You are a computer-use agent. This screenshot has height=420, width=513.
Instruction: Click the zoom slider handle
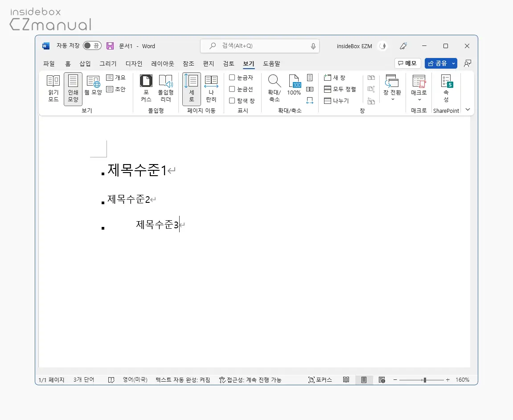[425, 380]
